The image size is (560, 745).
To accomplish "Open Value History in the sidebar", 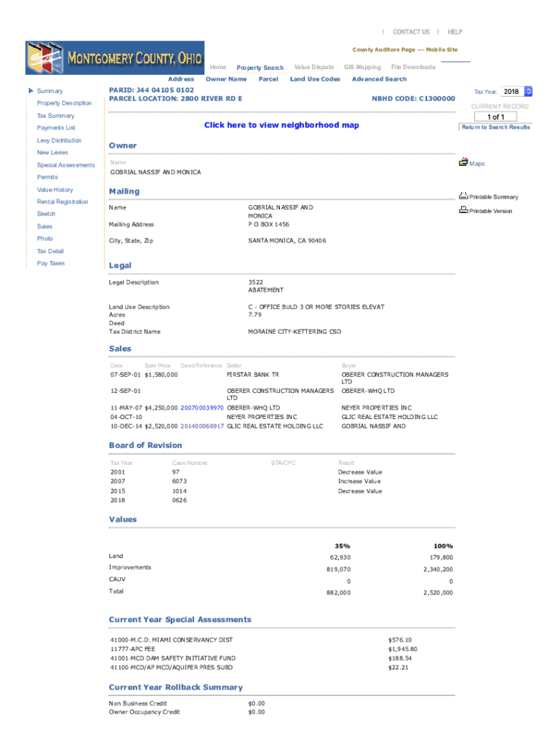I will pos(55,190).
